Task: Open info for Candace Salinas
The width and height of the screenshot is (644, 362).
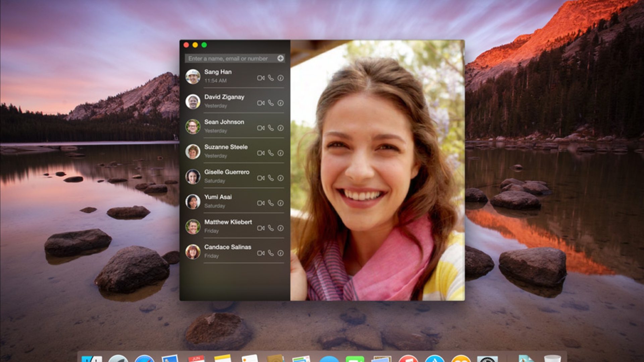Action: click(x=280, y=253)
